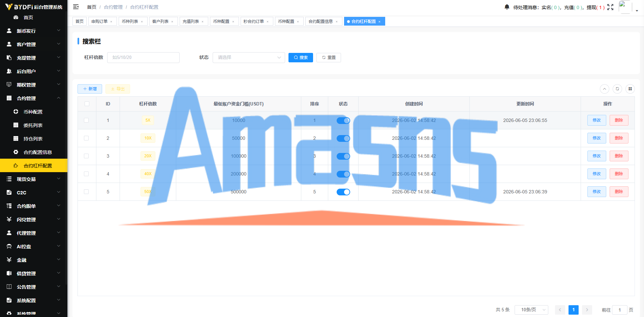
Task: Go to the next page arrow
Action: click(587, 310)
